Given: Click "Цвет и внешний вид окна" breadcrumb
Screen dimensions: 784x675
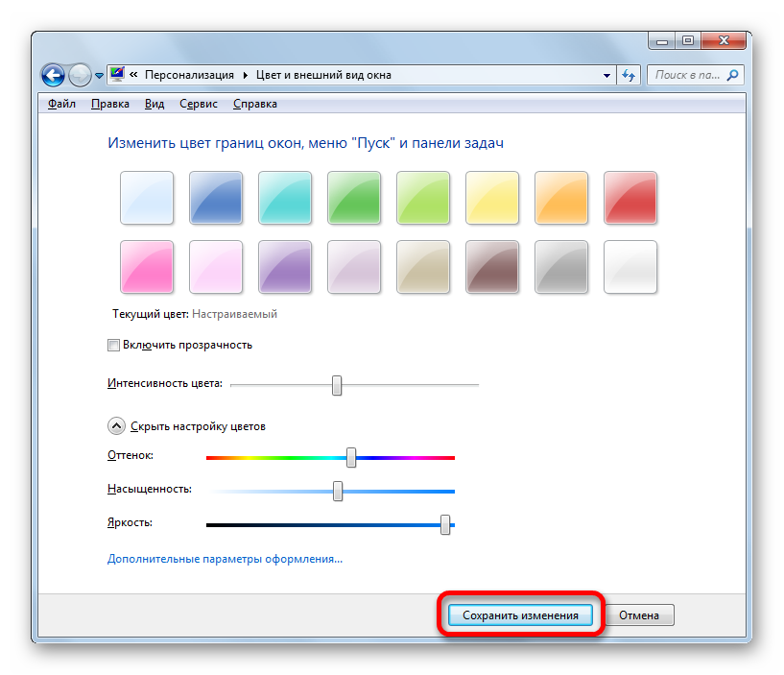Looking at the screenshot, I should 323,75.
